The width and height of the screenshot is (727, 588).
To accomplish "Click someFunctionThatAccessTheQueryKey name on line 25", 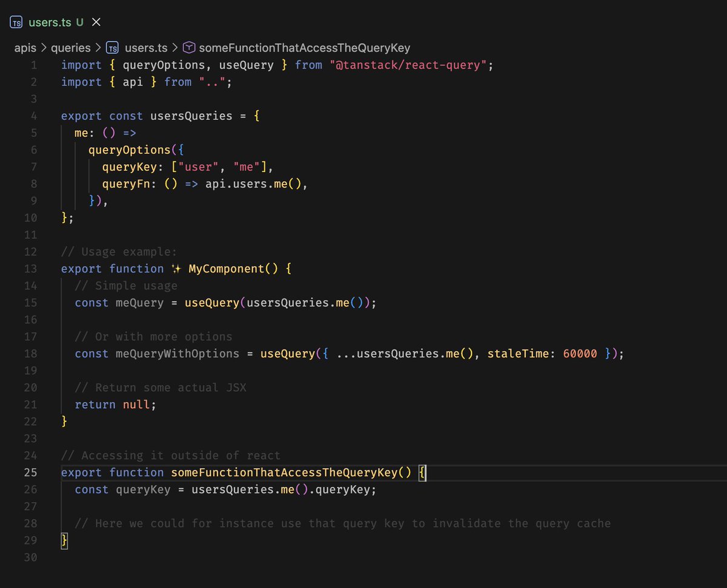I will click(284, 472).
